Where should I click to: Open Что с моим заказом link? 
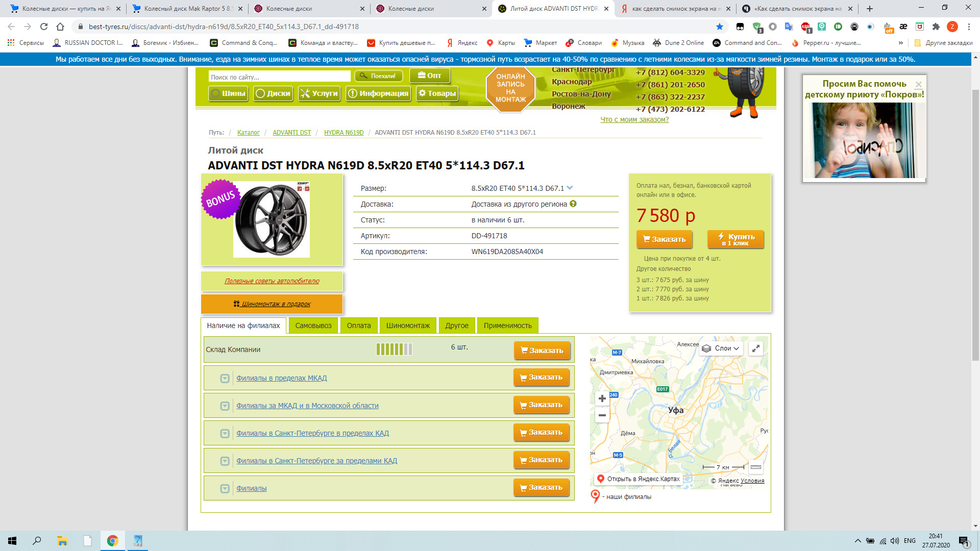pyautogui.click(x=634, y=119)
